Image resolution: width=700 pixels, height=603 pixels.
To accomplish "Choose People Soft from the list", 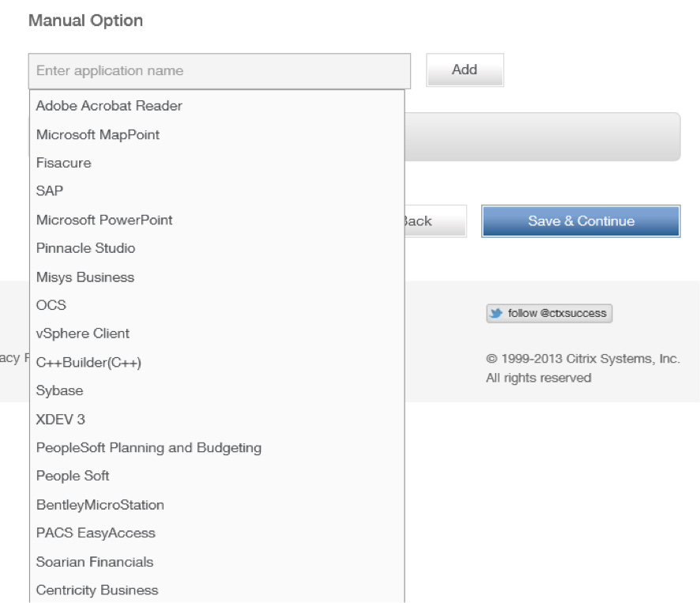I will point(217,476).
